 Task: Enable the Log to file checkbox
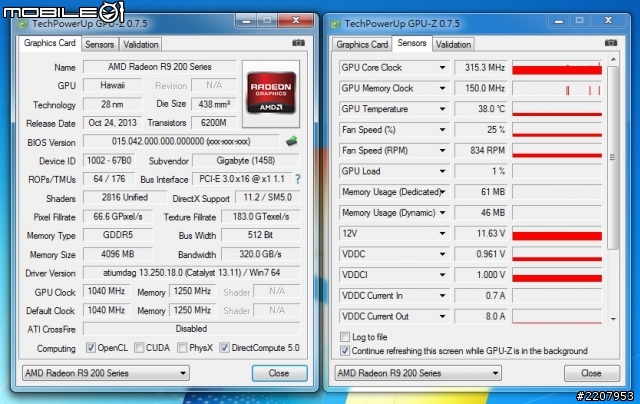click(345, 337)
